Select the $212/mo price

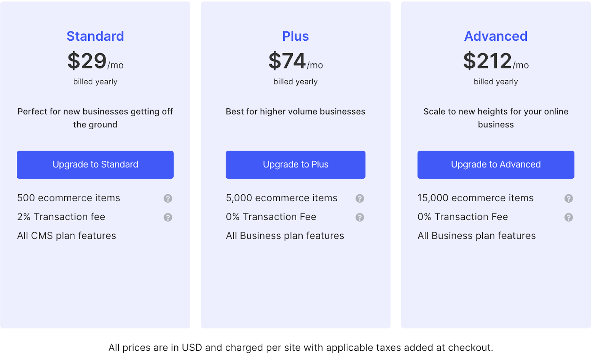click(496, 61)
